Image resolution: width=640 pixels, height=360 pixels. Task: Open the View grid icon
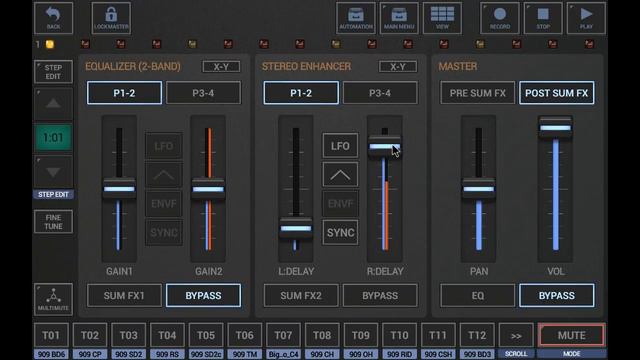pyautogui.click(x=442, y=18)
